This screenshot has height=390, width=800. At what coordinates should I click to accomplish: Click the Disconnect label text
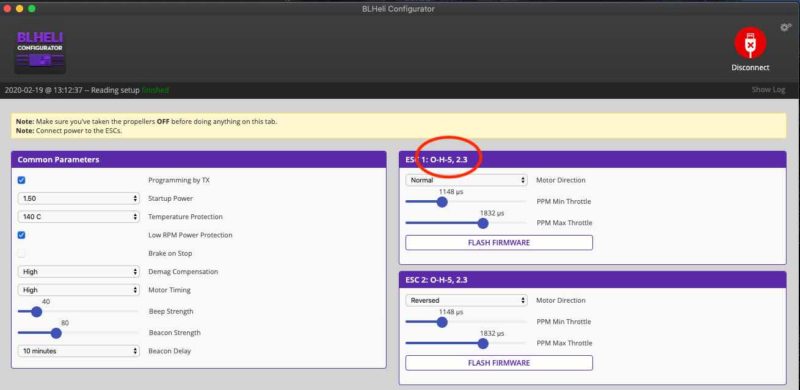(750, 67)
